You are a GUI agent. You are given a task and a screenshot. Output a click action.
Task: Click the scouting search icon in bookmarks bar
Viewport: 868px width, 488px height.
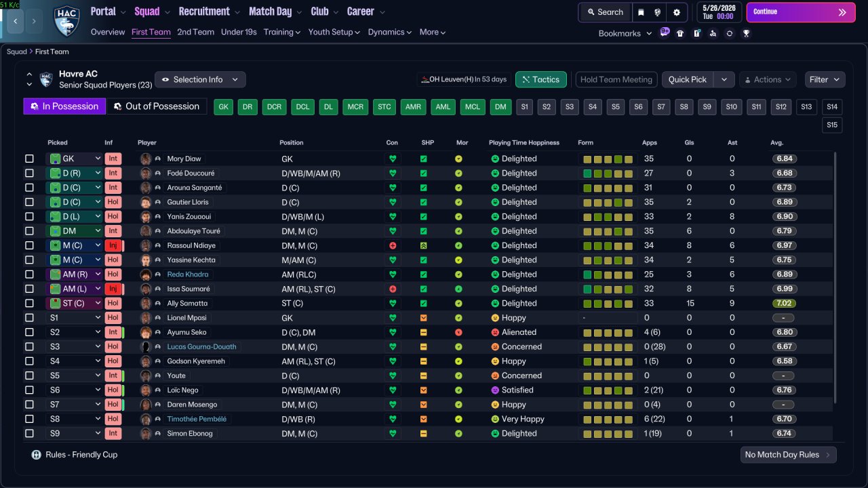point(713,33)
